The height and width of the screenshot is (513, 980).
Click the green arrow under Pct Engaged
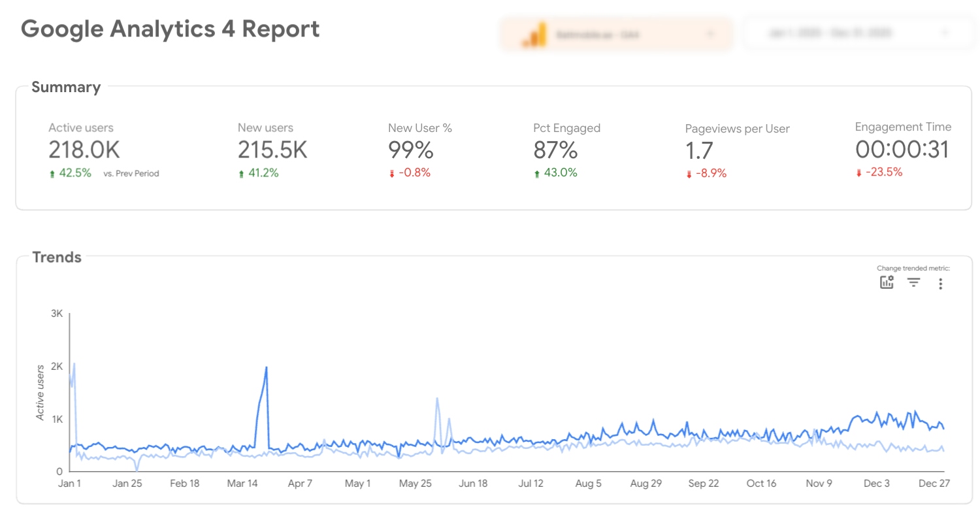pos(537,173)
